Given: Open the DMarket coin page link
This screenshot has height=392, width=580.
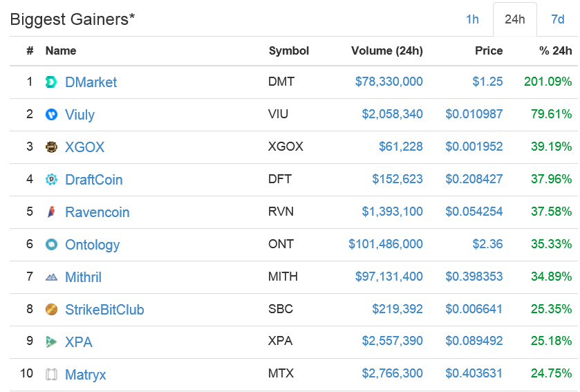Looking at the screenshot, I should tap(91, 82).
